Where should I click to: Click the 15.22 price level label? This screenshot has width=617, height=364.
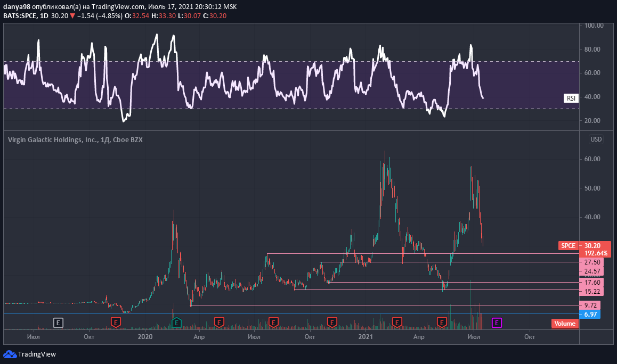(591, 291)
